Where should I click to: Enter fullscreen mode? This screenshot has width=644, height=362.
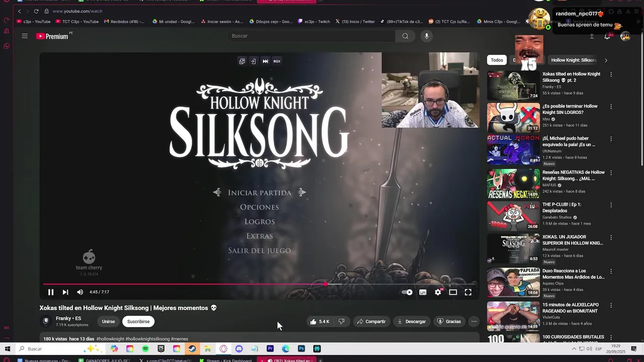(468, 292)
